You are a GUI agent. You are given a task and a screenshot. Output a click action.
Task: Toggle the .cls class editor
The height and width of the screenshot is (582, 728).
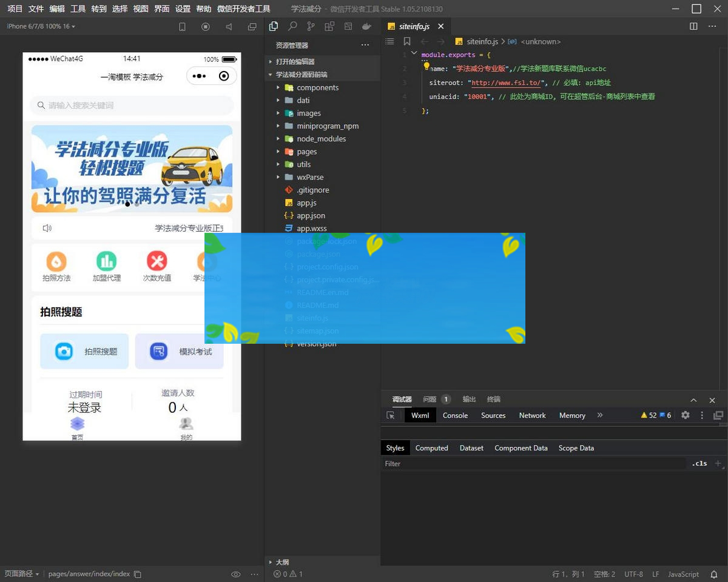pyautogui.click(x=699, y=463)
